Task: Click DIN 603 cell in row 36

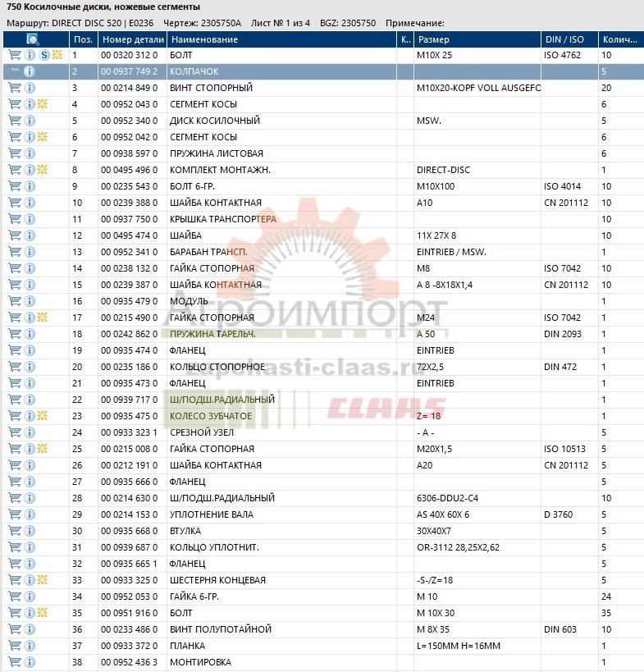Action: click(560, 629)
